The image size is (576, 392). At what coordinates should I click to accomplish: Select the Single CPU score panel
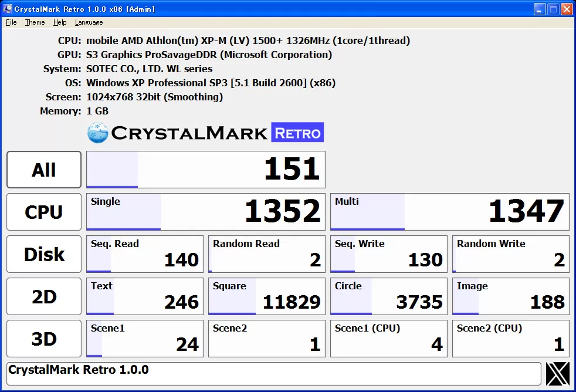point(205,211)
